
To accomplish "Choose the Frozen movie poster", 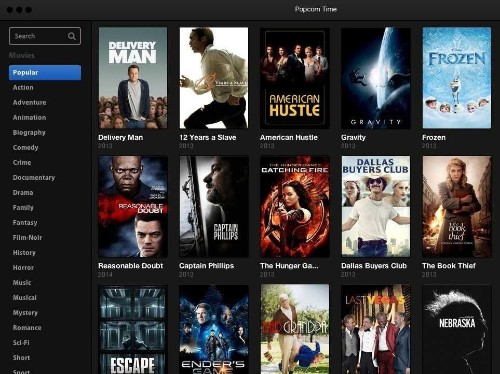I will 457,78.
